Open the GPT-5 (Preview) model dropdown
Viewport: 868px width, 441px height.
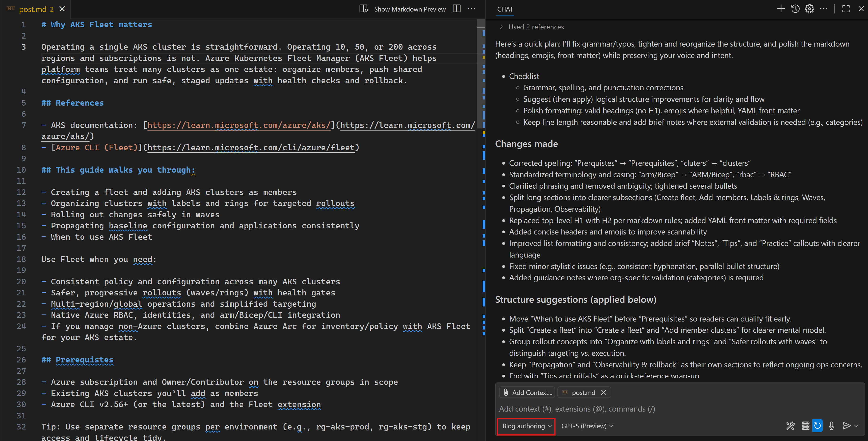point(587,426)
